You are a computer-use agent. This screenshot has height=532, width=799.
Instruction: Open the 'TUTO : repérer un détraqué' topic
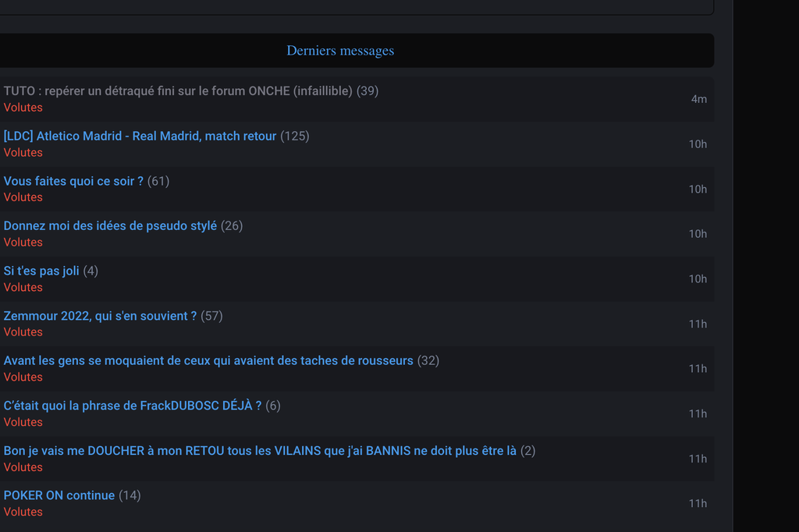(x=178, y=91)
